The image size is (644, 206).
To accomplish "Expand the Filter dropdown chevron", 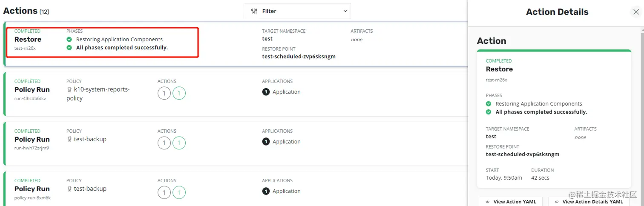I will pos(345,11).
